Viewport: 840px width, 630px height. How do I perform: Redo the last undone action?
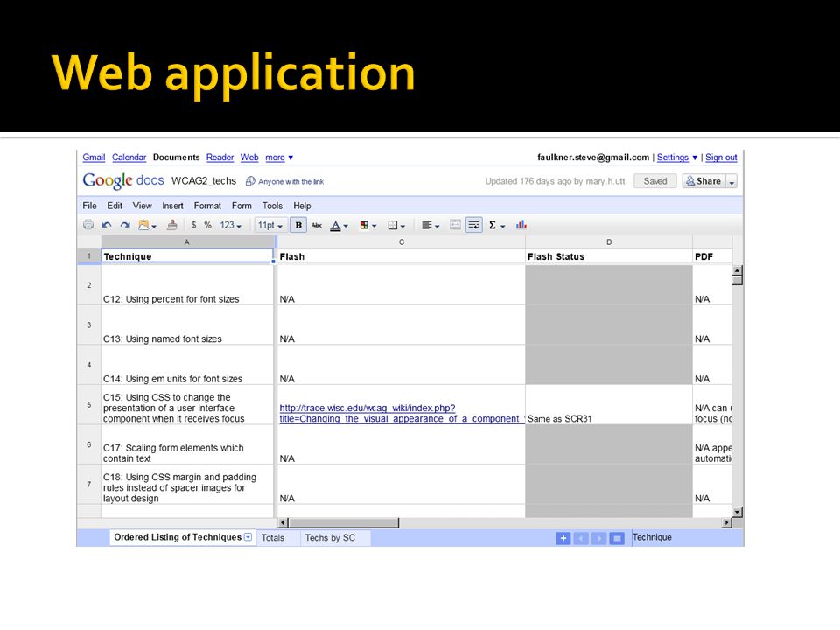125,225
